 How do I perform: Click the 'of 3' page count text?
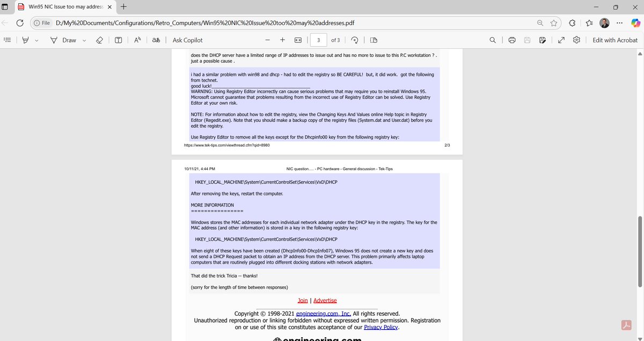tap(335, 40)
